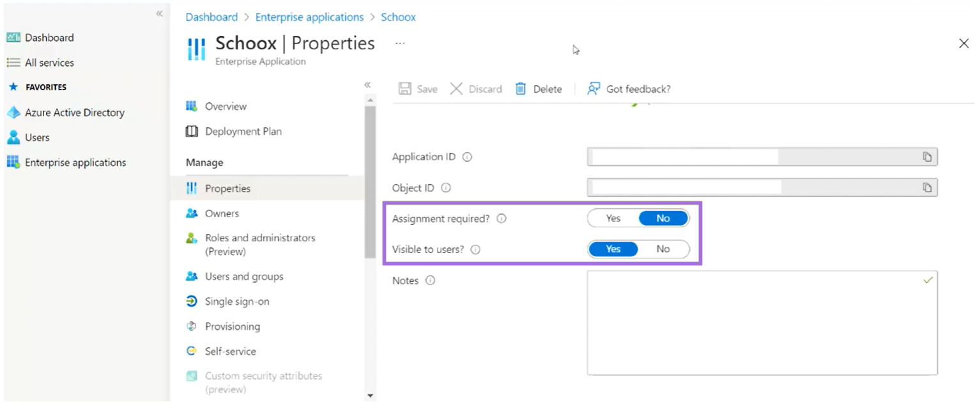Click the Azure Active Directory icon

coord(13,112)
